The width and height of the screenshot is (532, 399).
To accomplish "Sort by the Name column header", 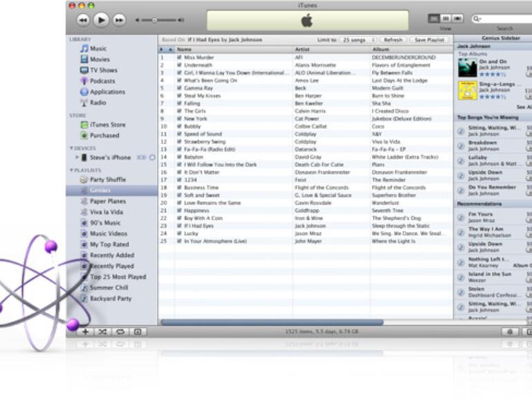I will click(x=234, y=50).
